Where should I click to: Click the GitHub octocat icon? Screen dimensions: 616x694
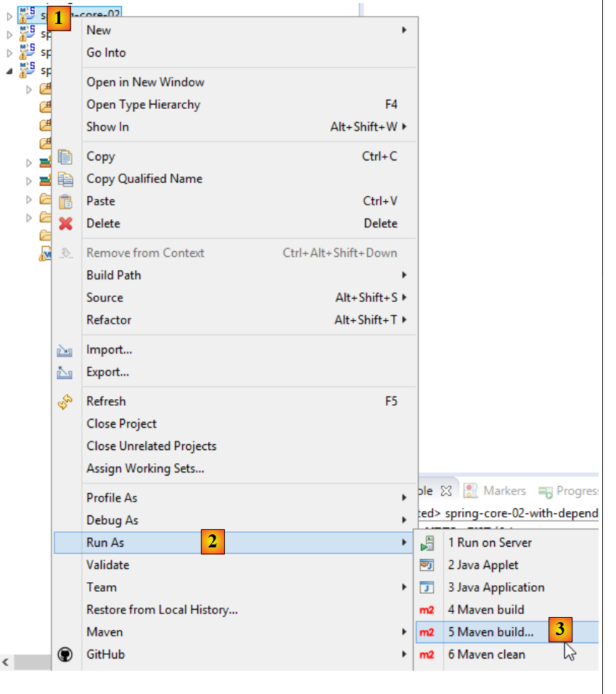click(x=65, y=655)
